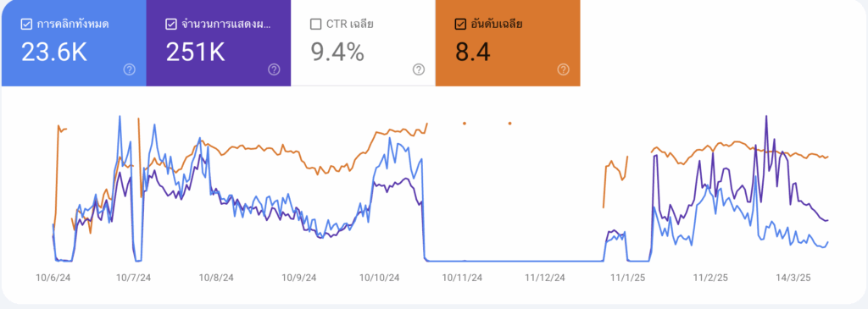Click the 10/8/24 date label
The image size is (868, 309).
(214, 278)
